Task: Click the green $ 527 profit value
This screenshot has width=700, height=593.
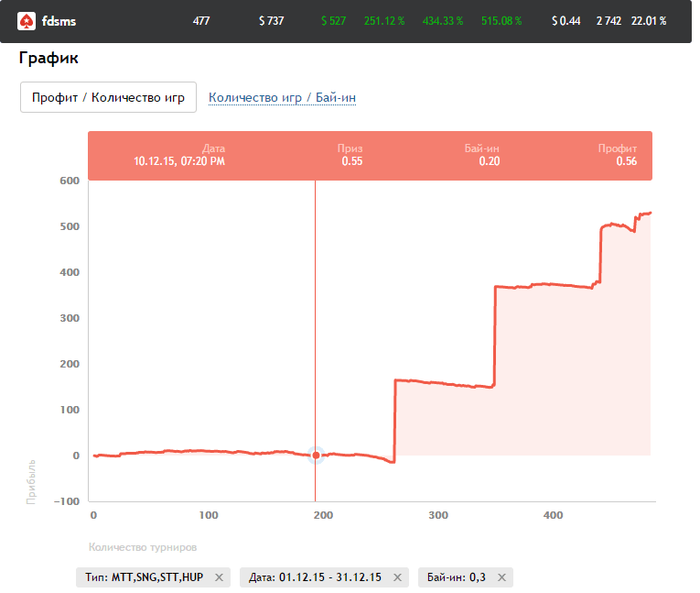Action: 333,21
